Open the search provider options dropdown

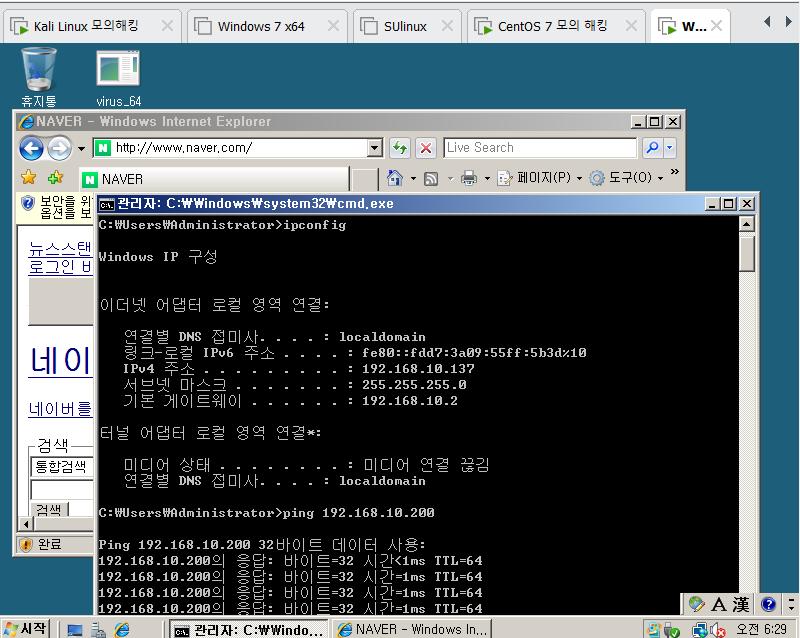click(x=670, y=148)
